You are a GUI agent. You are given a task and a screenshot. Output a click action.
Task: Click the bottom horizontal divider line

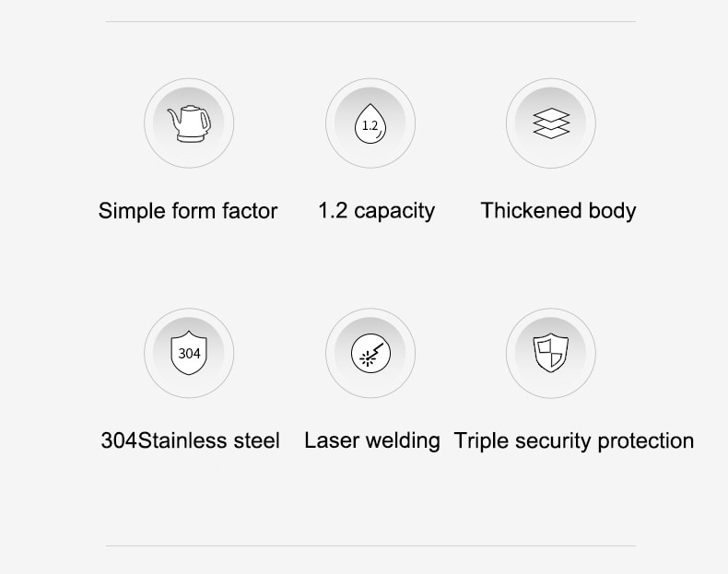pyautogui.click(x=370, y=545)
